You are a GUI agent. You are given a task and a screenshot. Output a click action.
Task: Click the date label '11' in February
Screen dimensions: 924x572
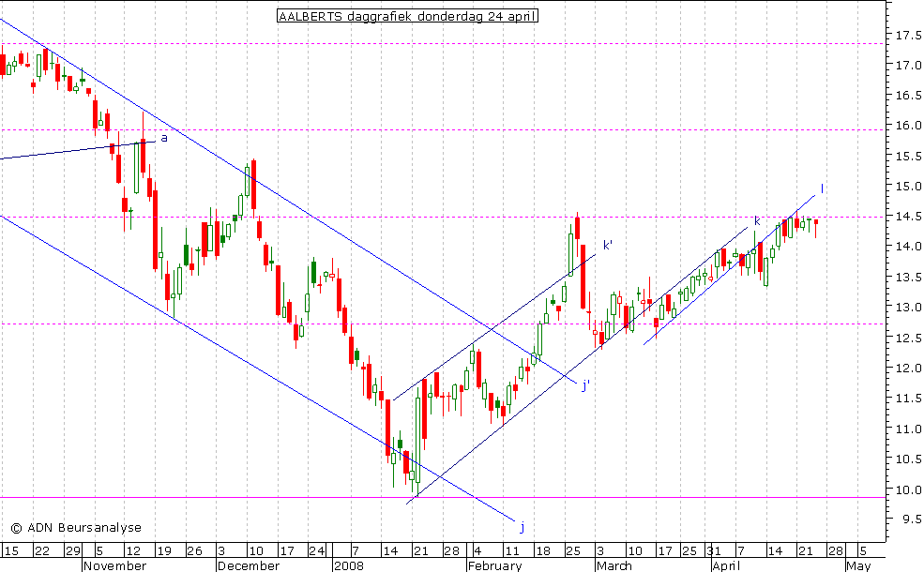[511, 550]
